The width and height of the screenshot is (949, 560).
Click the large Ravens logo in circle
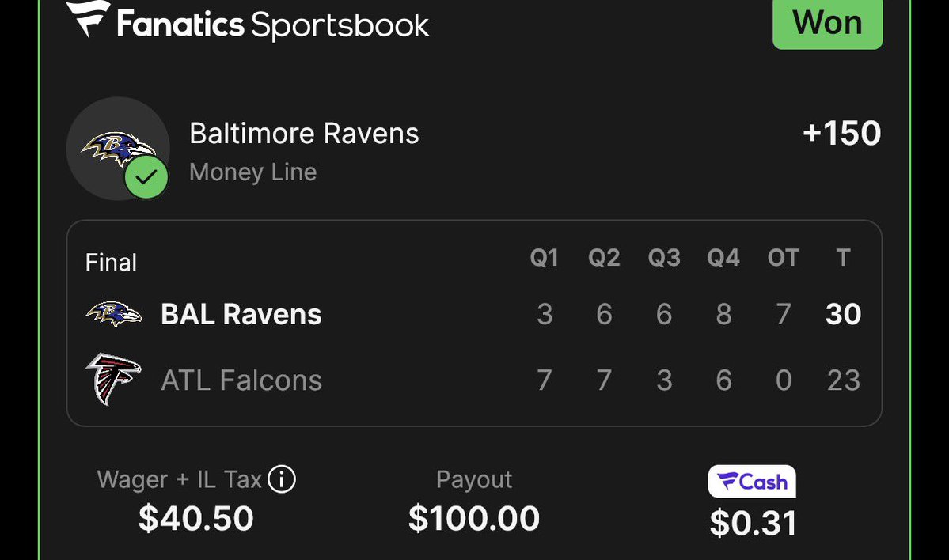click(x=118, y=149)
